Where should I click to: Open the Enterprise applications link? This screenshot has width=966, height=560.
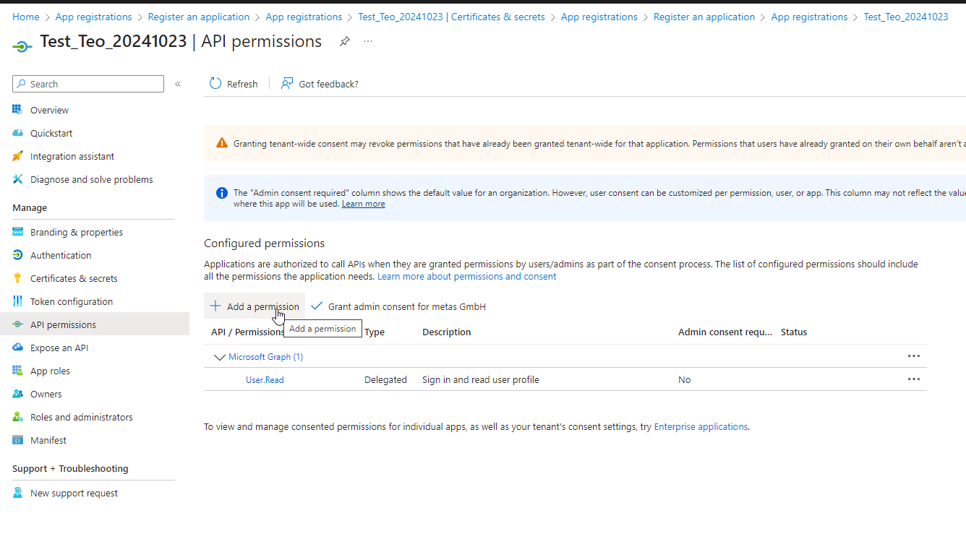[x=701, y=426]
